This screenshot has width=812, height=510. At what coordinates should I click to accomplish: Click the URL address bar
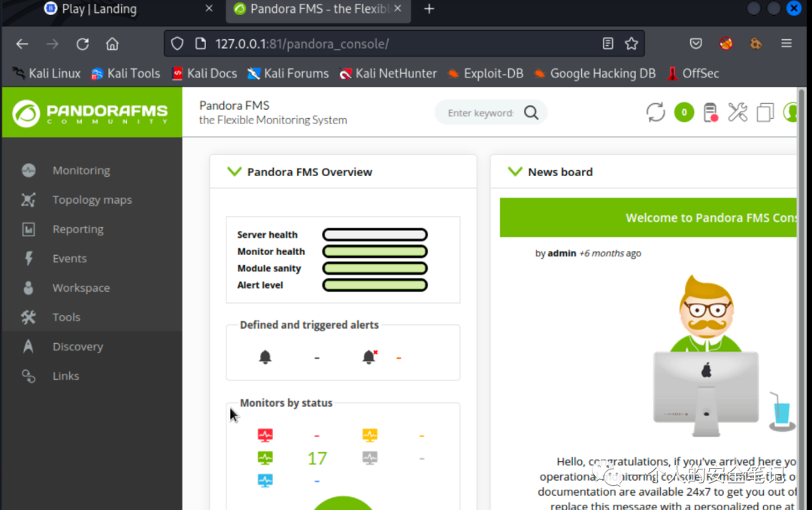pyautogui.click(x=404, y=44)
